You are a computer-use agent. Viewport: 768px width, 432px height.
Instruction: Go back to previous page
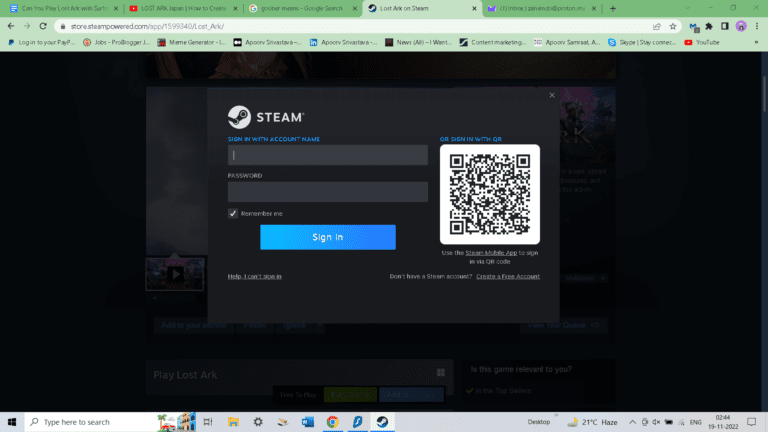pyautogui.click(x=11, y=26)
